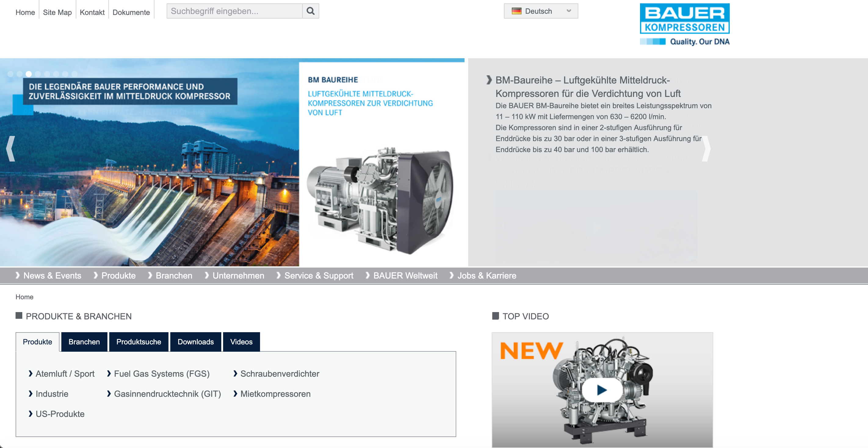
Task: Click chevron arrow beside BM-Baureihe headline
Action: 489,80
